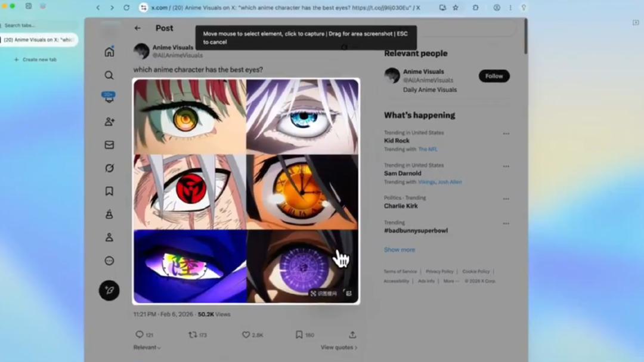The height and width of the screenshot is (362, 644).
Task: Open Explore search icon in sidebar
Action: coord(109,75)
